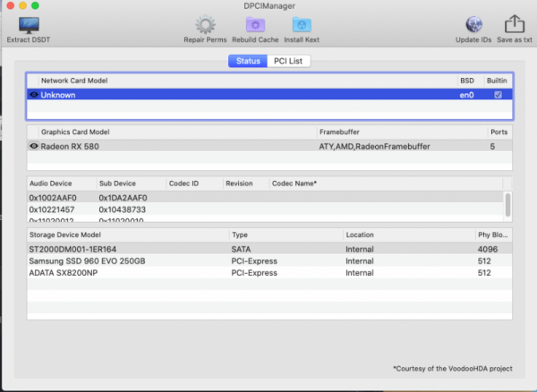Viewport: 537px width, 392px height.
Task: Sort by Codec Name column header
Action: tap(385, 183)
